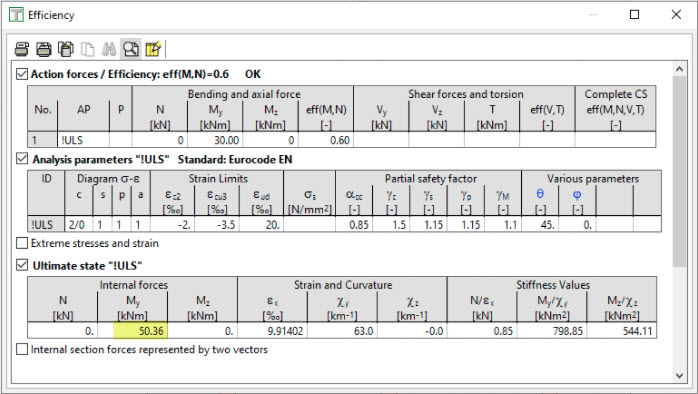The width and height of the screenshot is (698, 394).
Task: Click the Strain and Curvature header
Action: coord(343,285)
